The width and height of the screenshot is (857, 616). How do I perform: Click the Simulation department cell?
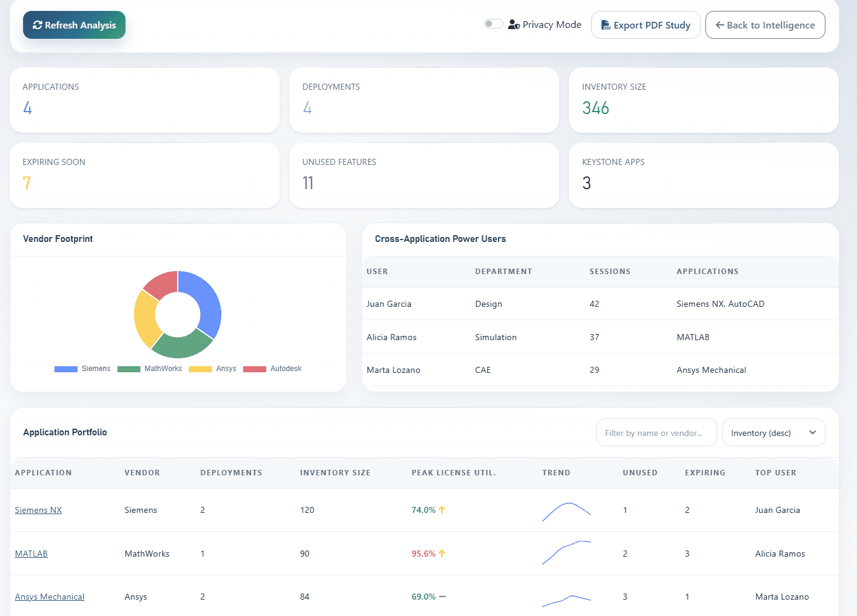coord(496,337)
